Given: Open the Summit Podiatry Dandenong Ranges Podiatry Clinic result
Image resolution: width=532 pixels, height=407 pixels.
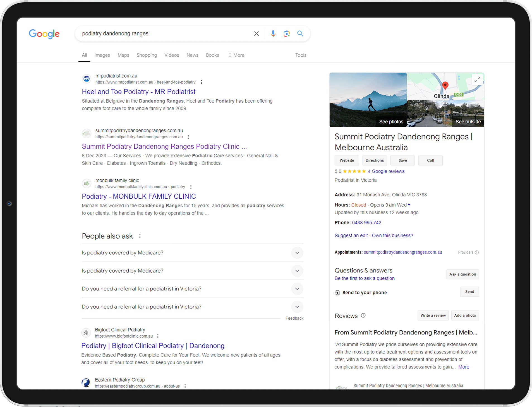Looking at the screenshot, I should [164, 146].
